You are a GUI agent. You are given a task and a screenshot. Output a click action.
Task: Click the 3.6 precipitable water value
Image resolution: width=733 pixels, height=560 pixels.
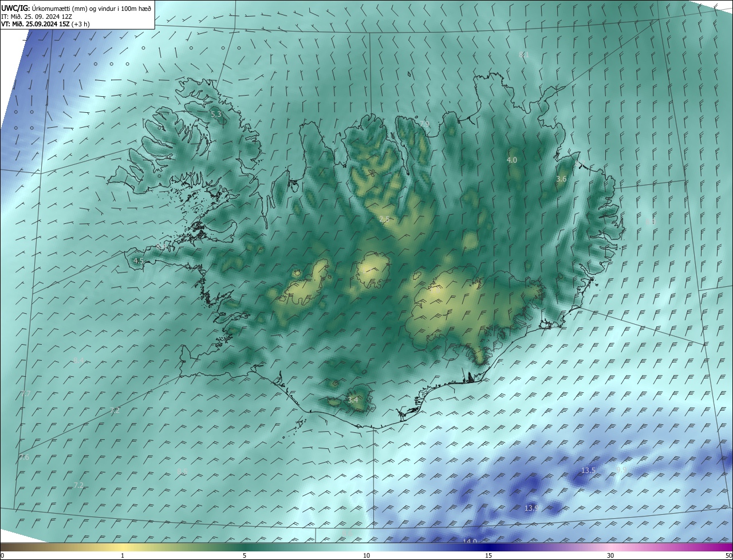tap(561, 179)
